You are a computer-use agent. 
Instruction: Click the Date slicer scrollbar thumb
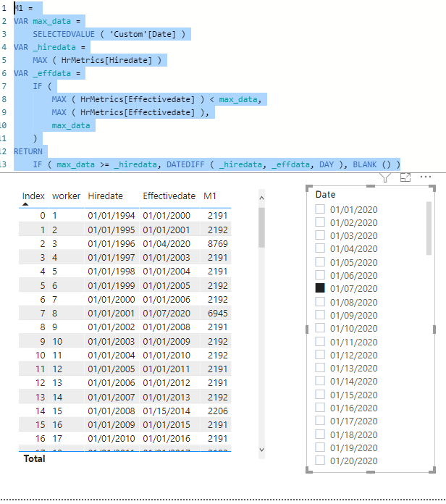pyautogui.click(x=429, y=228)
